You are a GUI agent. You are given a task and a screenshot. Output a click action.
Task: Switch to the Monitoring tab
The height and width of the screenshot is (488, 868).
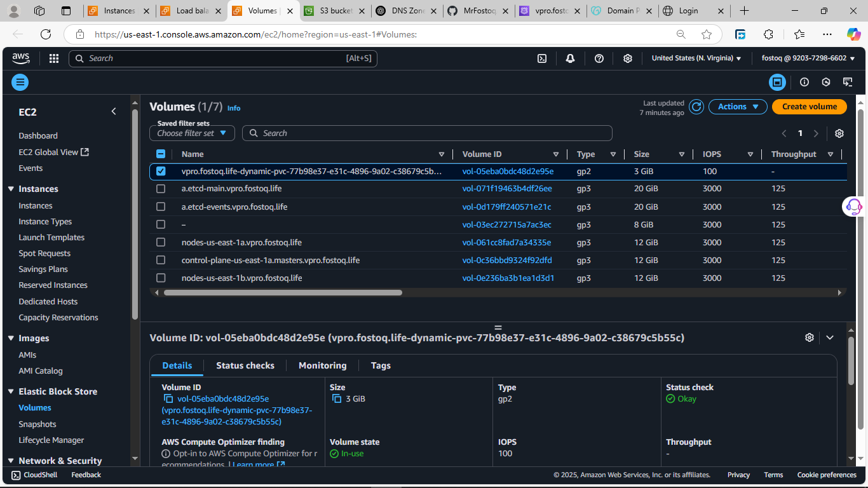pyautogui.click(x=323, y=365)
